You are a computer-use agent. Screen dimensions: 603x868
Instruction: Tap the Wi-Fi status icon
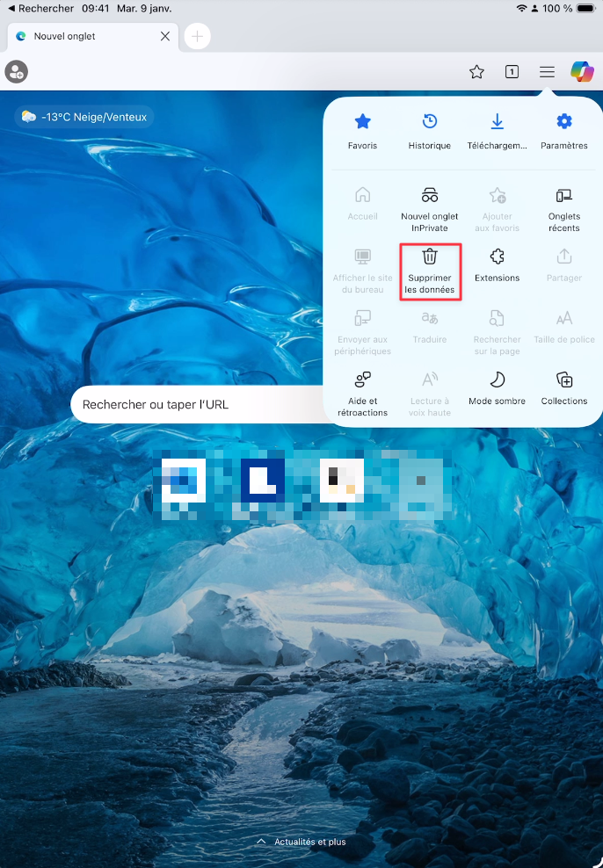pyautogui.click(x=520, y=8)
